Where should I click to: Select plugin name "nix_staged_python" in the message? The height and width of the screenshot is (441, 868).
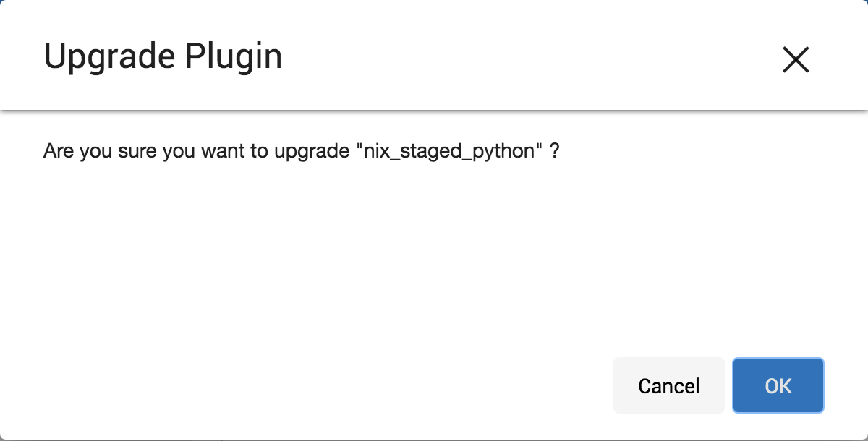coord(449,153)
